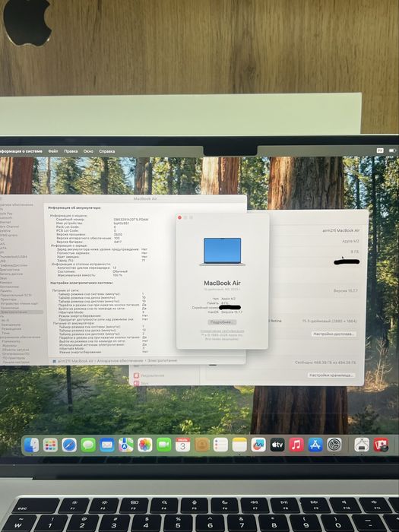Click the Настройки дисплея… button
The width and height of the screenshot is (399, 532).
[x=334, y=334]
